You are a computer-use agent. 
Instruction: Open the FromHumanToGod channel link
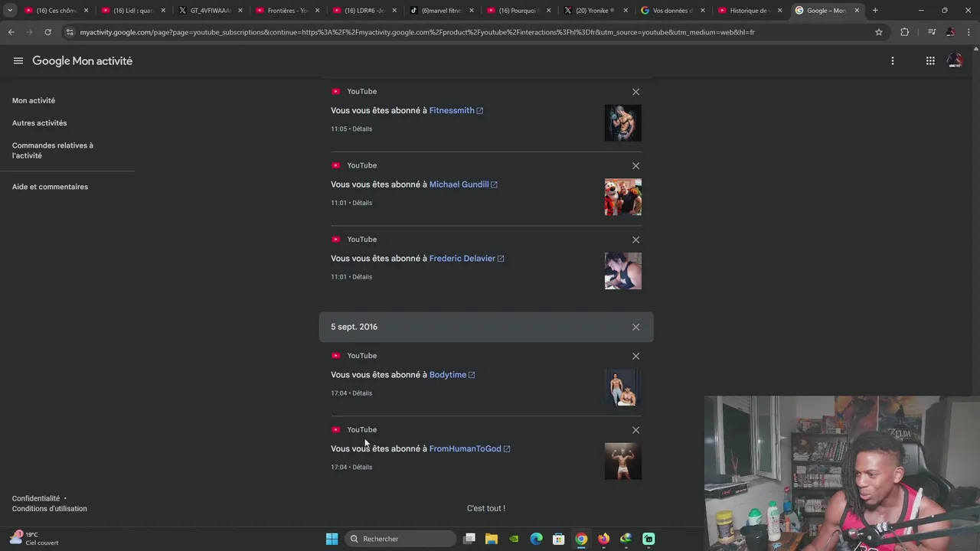pos(469,448)
